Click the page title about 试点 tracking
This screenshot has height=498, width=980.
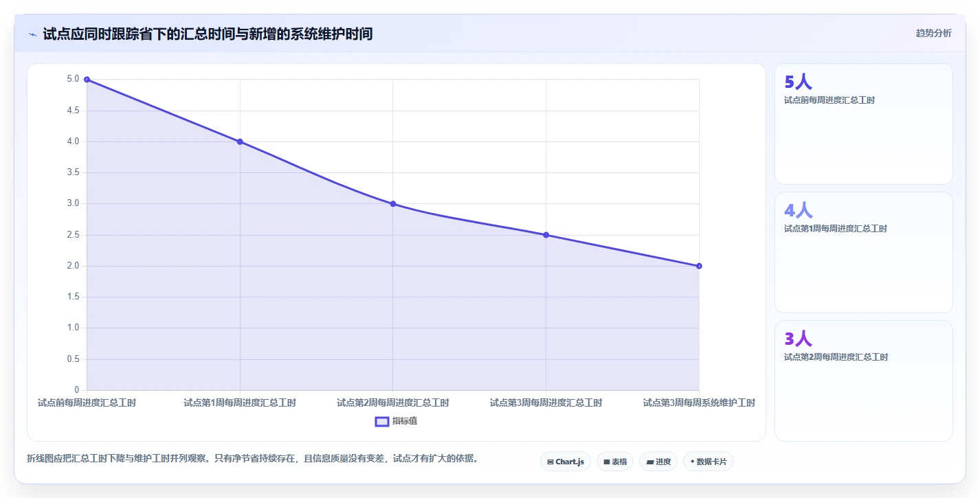[x=208, y=34]
